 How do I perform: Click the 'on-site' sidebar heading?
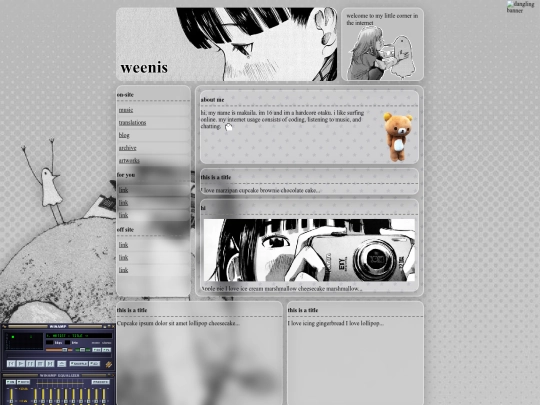pos(125,94)
